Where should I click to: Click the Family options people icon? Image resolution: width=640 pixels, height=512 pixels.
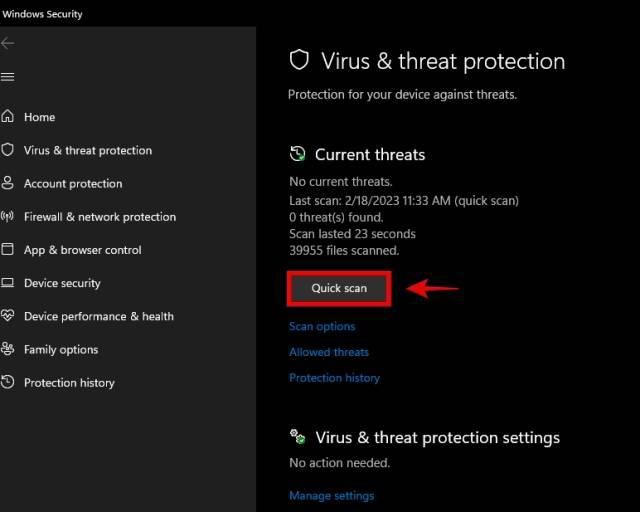tap(8, 349)
